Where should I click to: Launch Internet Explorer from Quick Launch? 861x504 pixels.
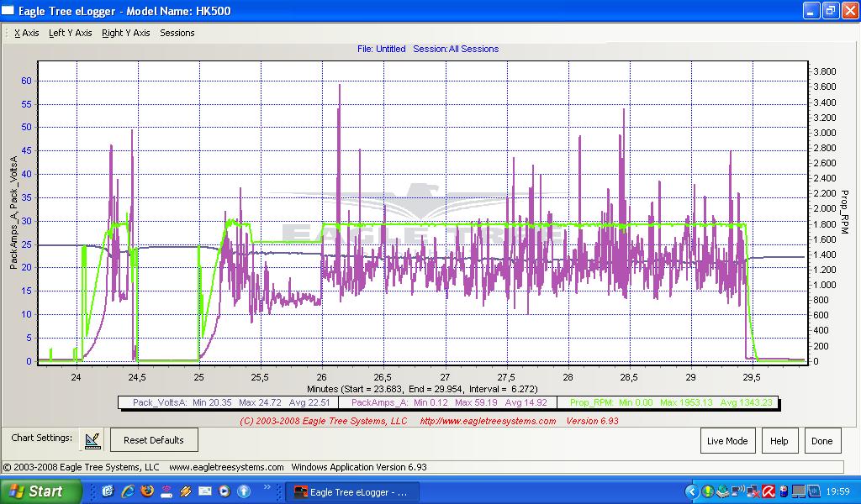pyautogui.click(x=128, y=491)
